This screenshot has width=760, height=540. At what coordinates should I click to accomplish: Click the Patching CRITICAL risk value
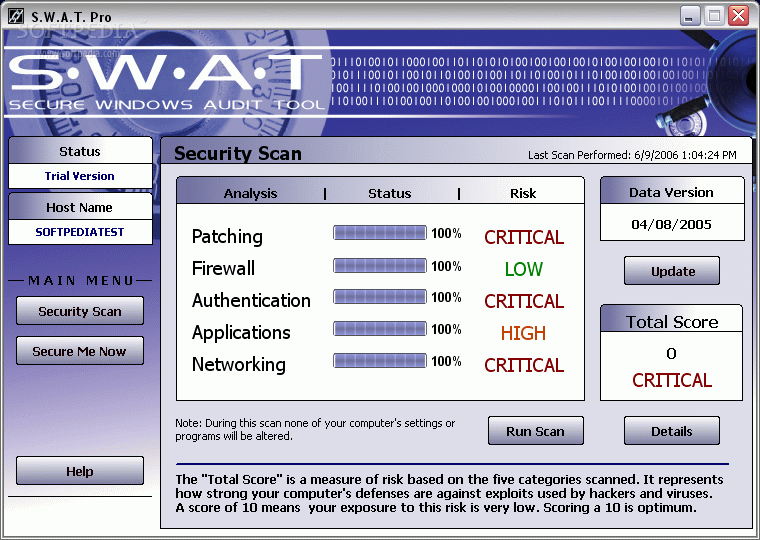pyautogui.click(x=524, y=237)
